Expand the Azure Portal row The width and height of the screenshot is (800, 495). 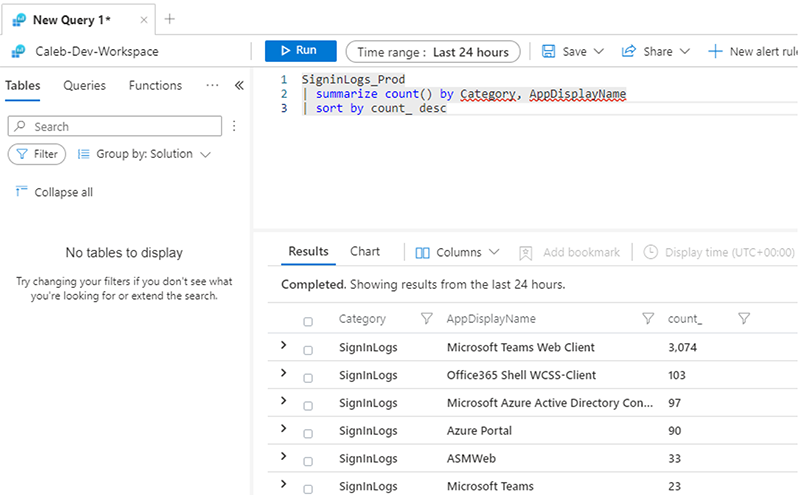click(x=284, y=428)
